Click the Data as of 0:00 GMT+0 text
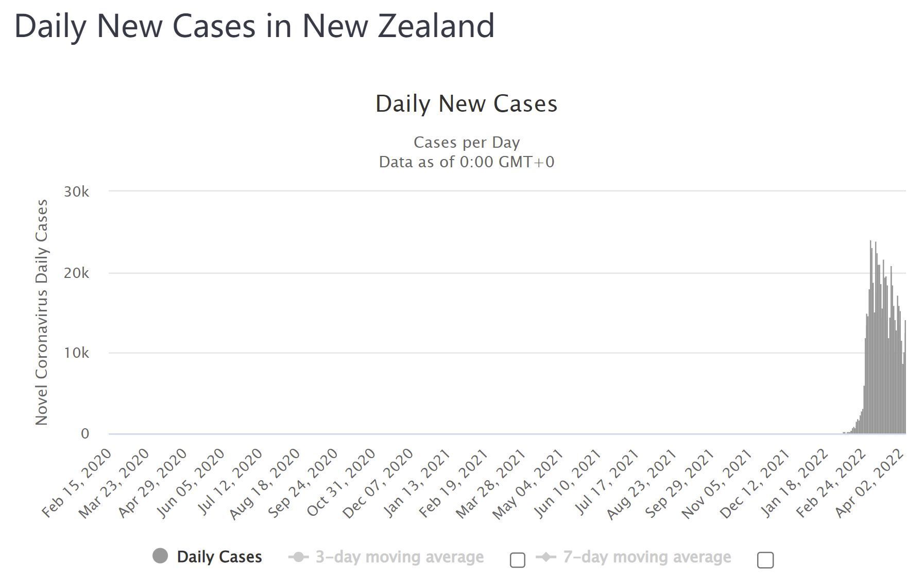This screenshot has width=924, height=577. 466,162
